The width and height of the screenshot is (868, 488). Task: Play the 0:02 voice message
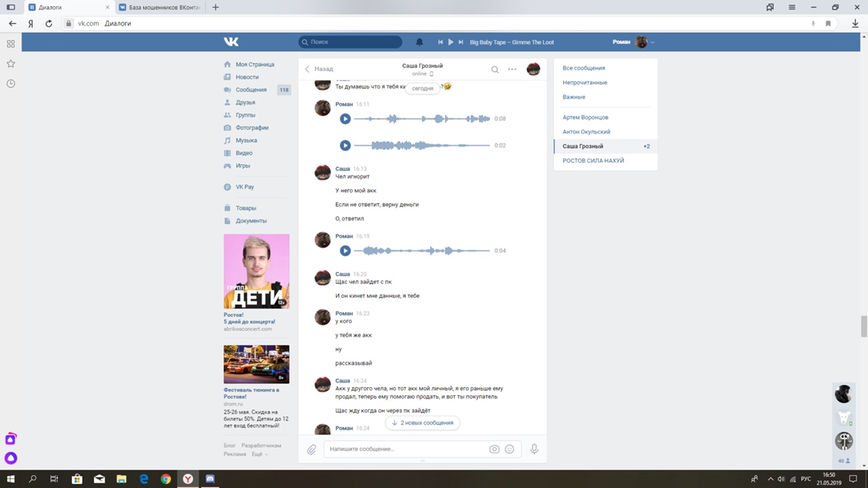click(345, 145)
